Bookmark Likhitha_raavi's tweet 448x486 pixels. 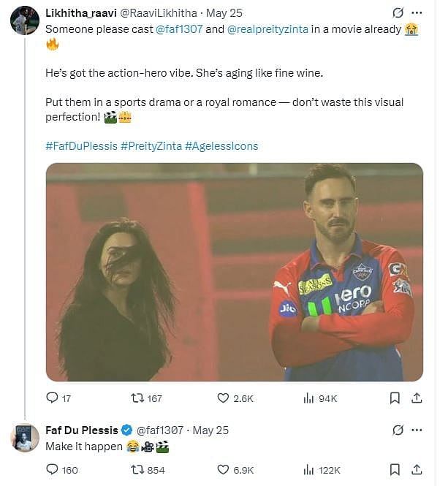click(x=395, y=398)
